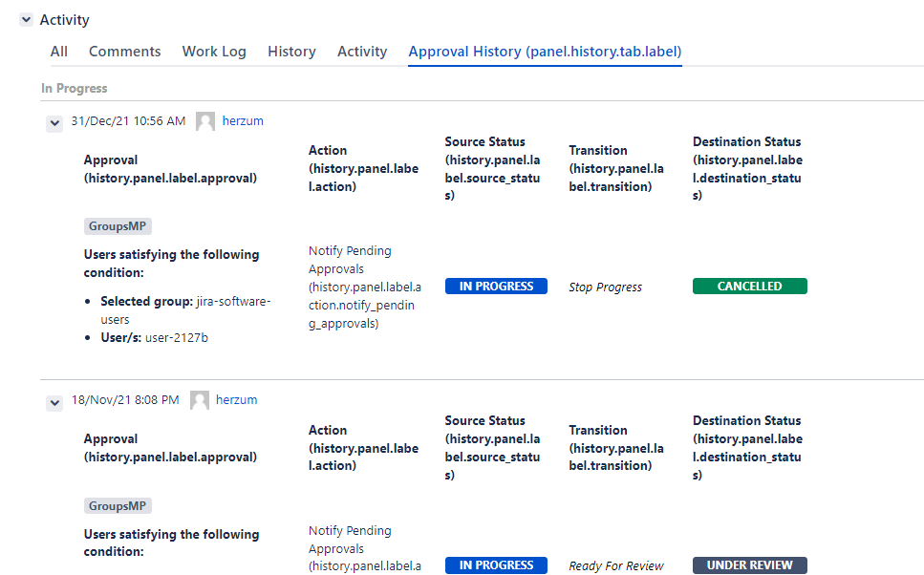The image size is (924, 575).
Task: Open the Comments tab
Action: click(x=125, y=52)
